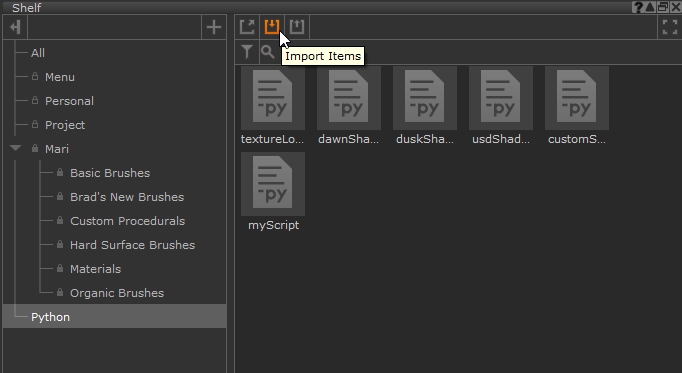682x373 pixels.
Task: Click the triangle icon in the title bar
Action: point(650,7)
